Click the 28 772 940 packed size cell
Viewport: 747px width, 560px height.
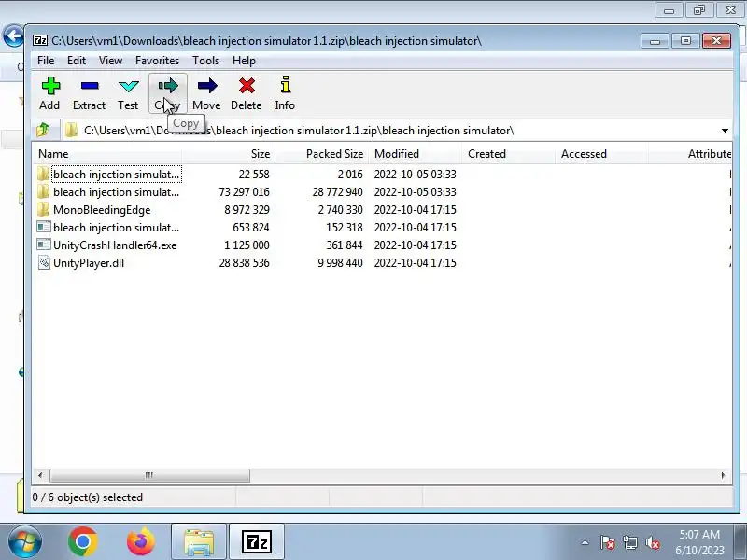(x=338, y=192)
